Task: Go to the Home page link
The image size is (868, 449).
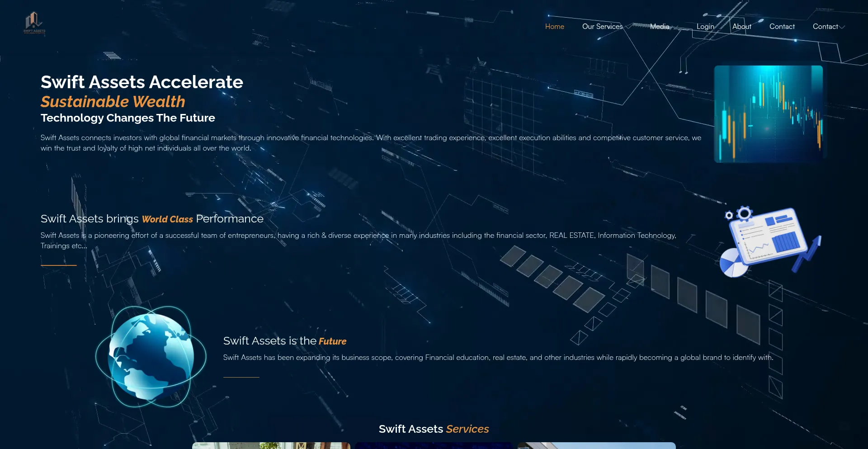Action: 554,27
